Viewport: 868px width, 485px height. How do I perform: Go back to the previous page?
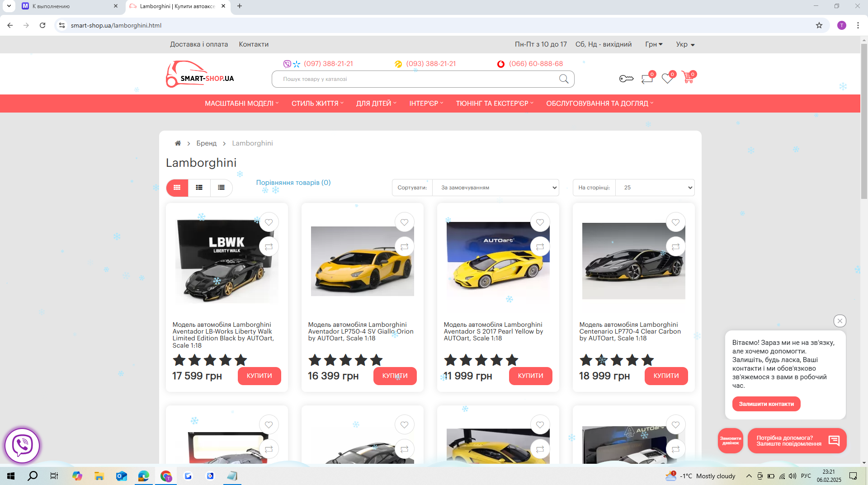point(10,25)
